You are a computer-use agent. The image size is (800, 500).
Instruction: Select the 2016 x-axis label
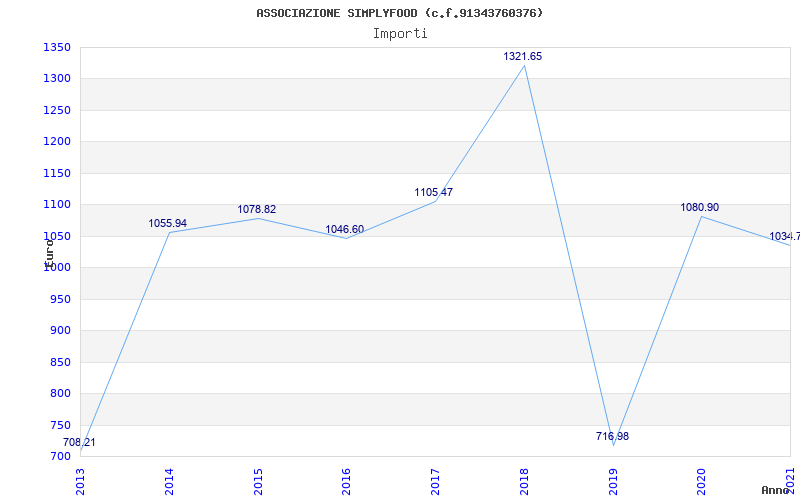[347, 482]
